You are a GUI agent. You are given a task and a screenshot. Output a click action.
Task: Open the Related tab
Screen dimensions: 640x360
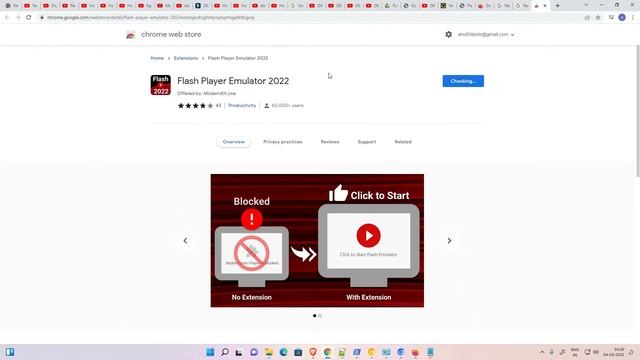pos(403,142)
